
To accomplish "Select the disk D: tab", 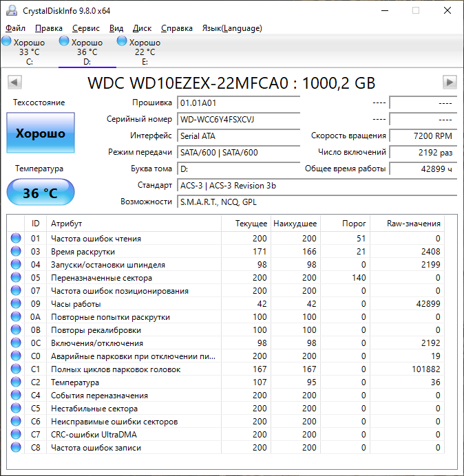I will click(87, 52).
